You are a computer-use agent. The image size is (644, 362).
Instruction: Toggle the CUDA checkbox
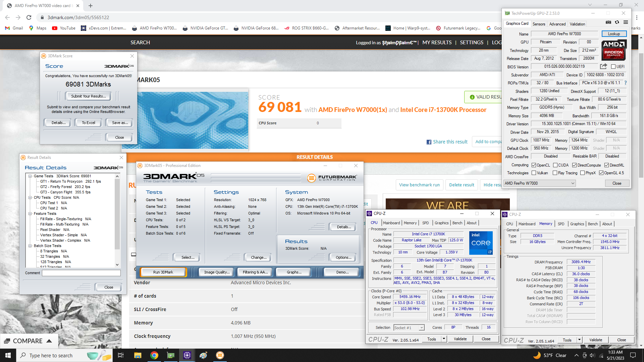[x=555, y=165]
